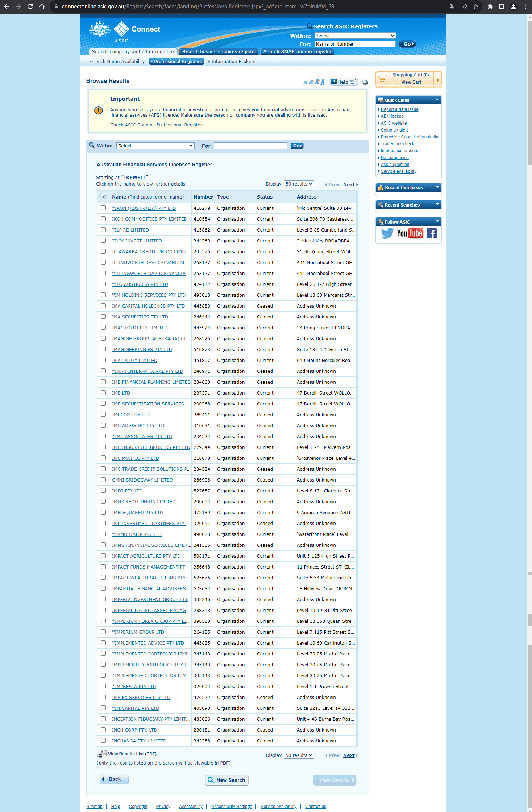
Task: Open the results Within Select dropdown
Action: tap(155, 146)
